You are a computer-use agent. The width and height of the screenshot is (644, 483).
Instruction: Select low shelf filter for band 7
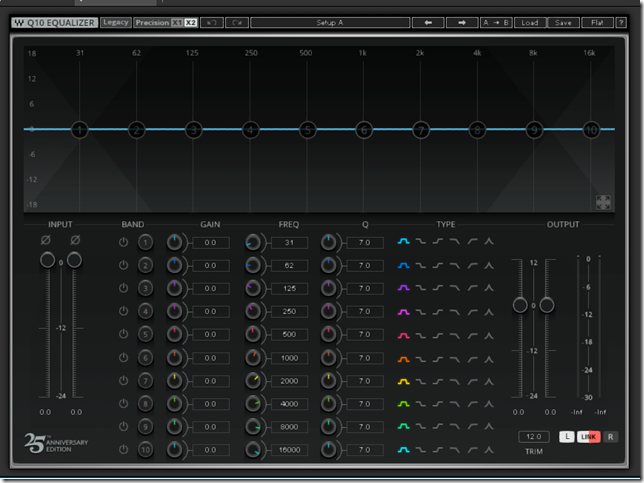(421, 382)
